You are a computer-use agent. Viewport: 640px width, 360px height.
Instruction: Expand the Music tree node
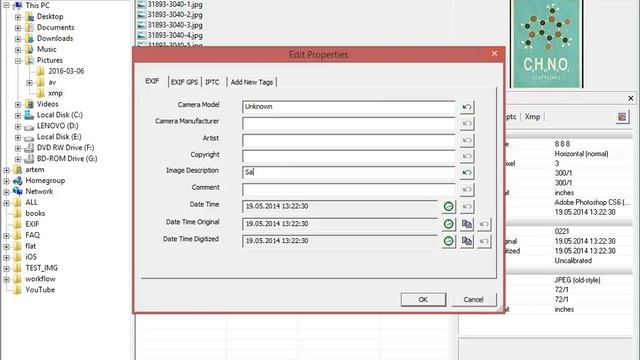[18, 50]
